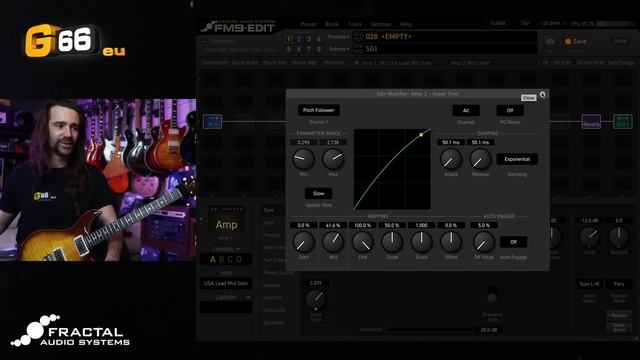The image size is (640, 360).
Task: Select the purple Reverb block on grid
Action: pyautogui.click(x=591, y=122)
